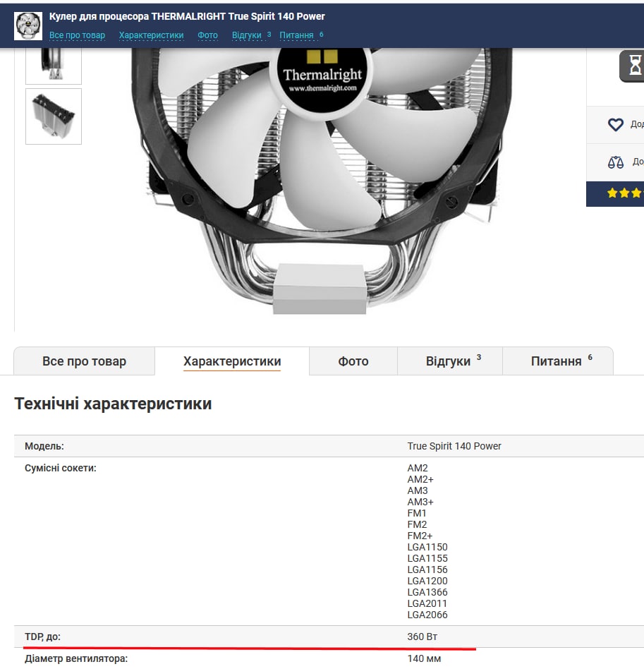
Task: Click the 'Модель:' row label
Action: pos(44,446)
